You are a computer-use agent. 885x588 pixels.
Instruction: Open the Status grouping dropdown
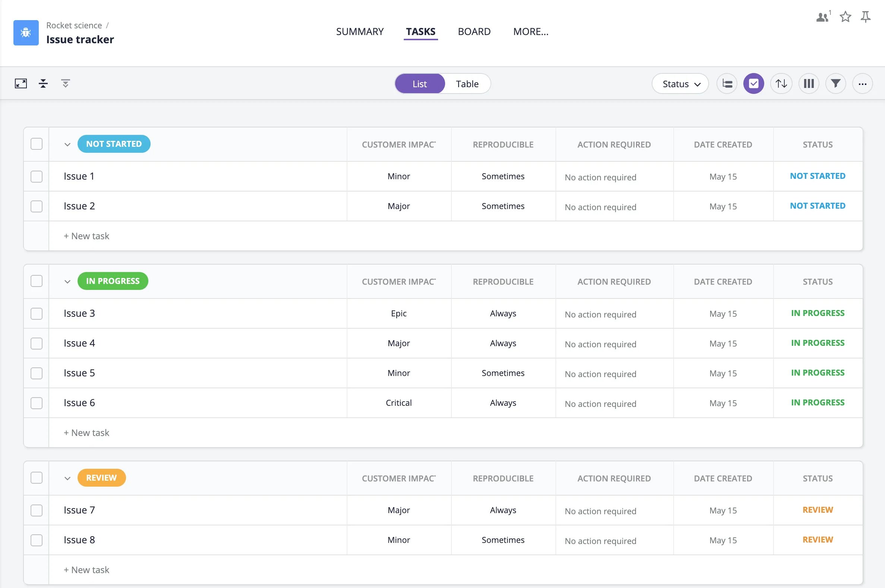click(x=680, y=83)
